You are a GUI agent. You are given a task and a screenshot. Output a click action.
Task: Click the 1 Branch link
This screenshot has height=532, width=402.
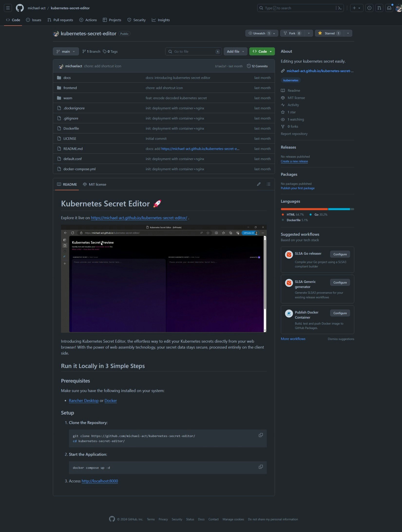pyautogui.click(x=91, y=51)
